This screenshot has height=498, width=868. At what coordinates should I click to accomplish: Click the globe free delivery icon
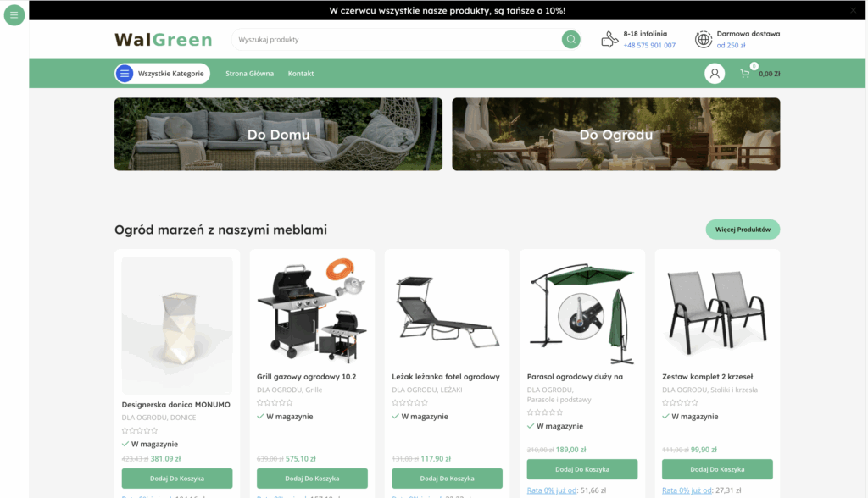tap(703, 39)
